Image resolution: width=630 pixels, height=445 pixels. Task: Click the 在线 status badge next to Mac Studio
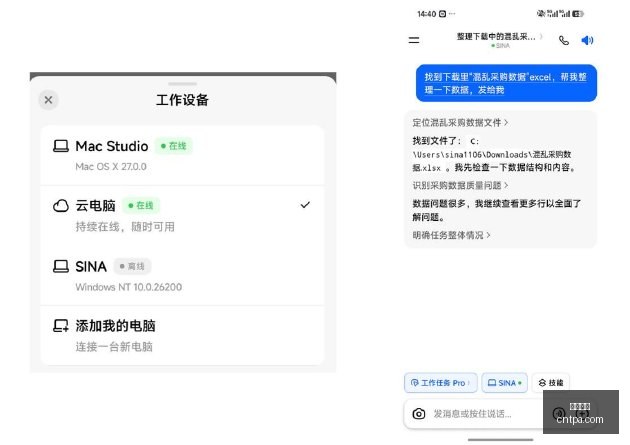pyautogui.click(x=174, y=146)
